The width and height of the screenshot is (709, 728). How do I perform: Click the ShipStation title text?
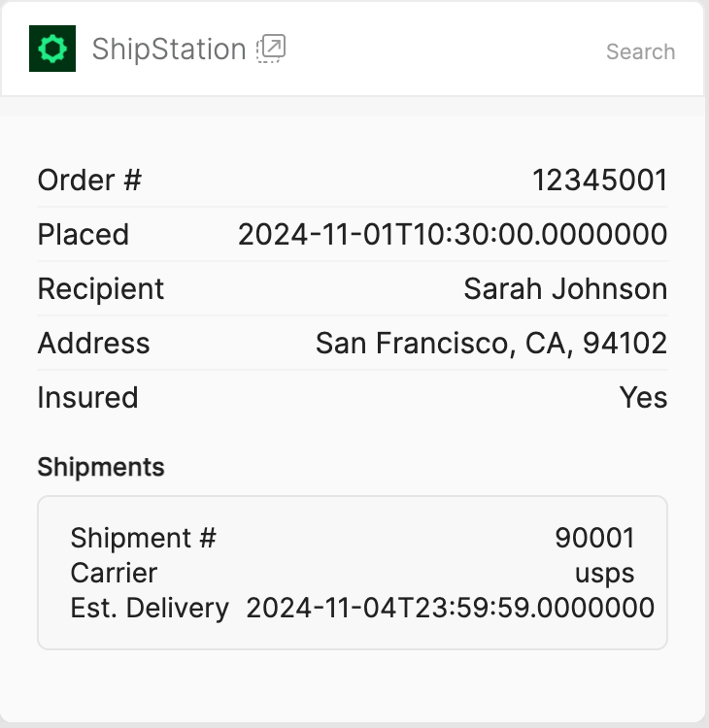[169, 50]
